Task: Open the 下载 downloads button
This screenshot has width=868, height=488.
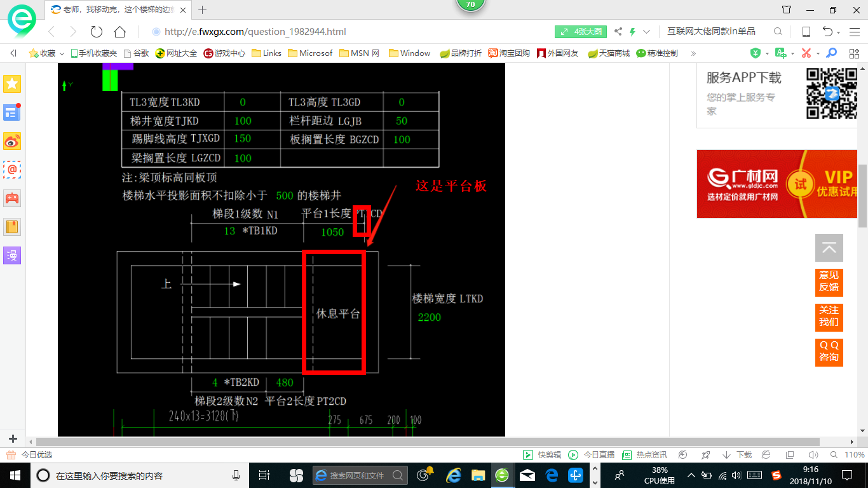Action: coord(737,455)
